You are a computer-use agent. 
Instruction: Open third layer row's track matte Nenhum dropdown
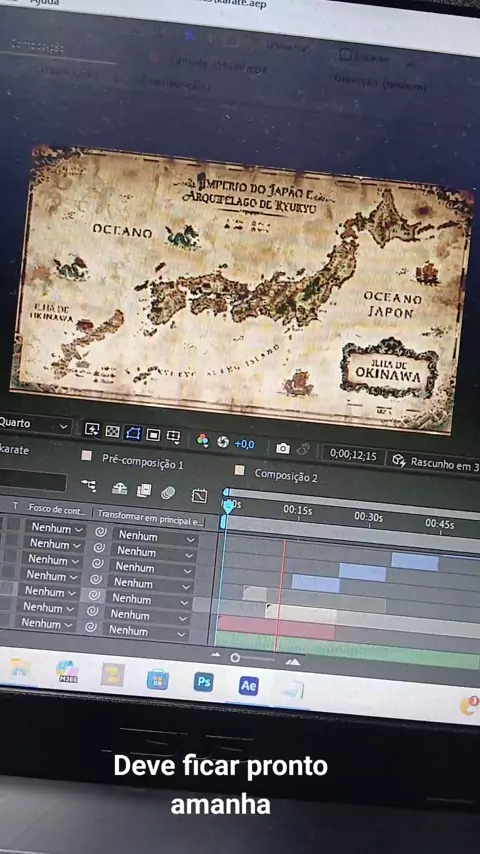(x=54, y=559)
